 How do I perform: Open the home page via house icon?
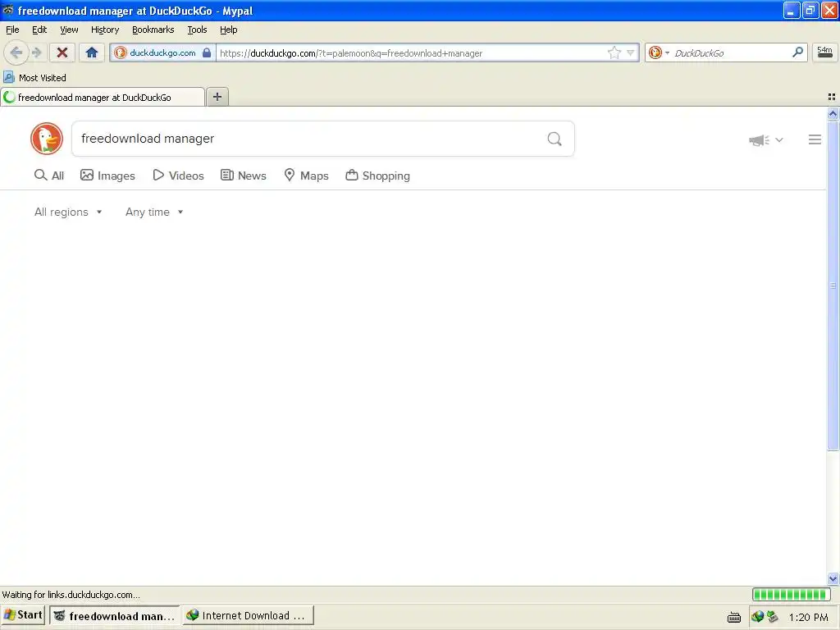[92, 52]
